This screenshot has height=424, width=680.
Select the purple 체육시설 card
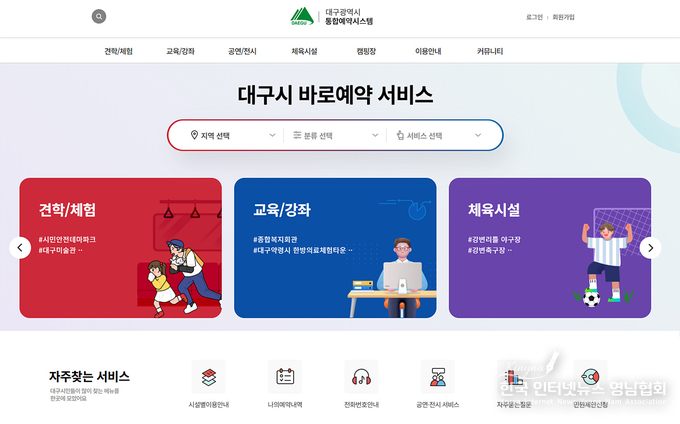pos(550,248)
